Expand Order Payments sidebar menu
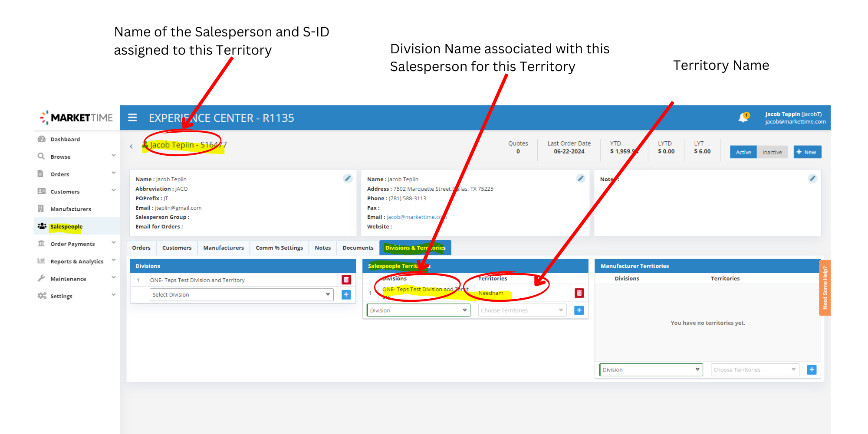This screenshot has height=434, width=868. 113,243
